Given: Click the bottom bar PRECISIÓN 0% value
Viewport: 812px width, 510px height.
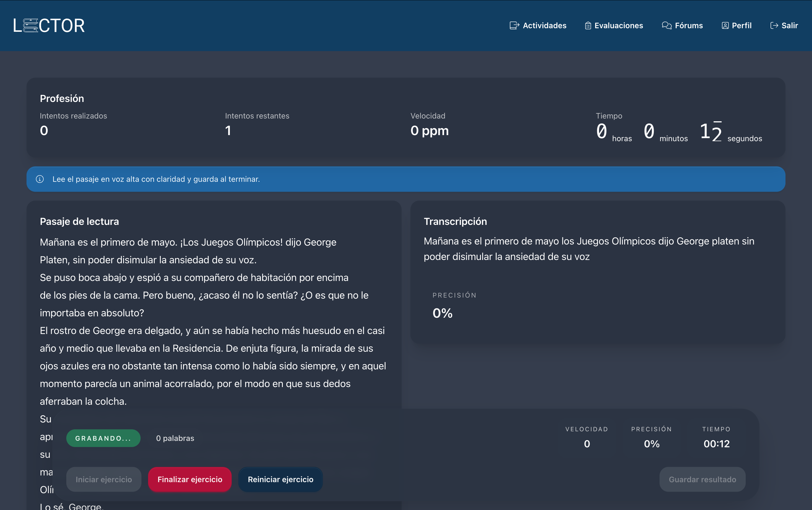Looking at the screenshot, I should pos(652,444).
